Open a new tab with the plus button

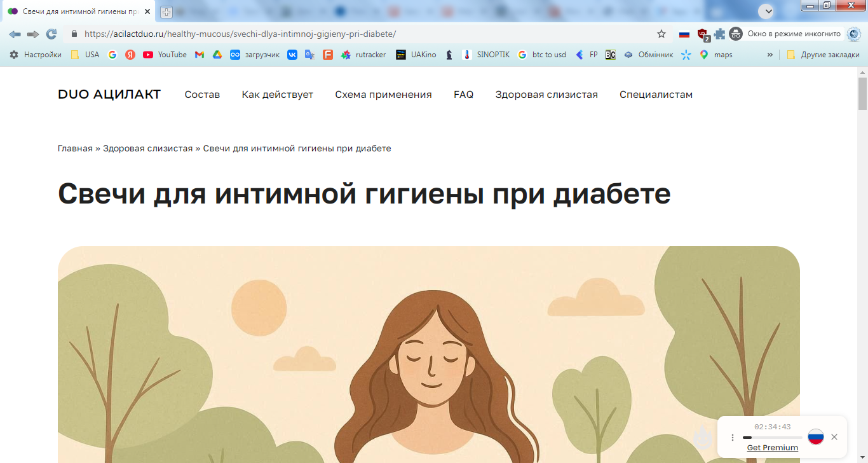[166, 12]
